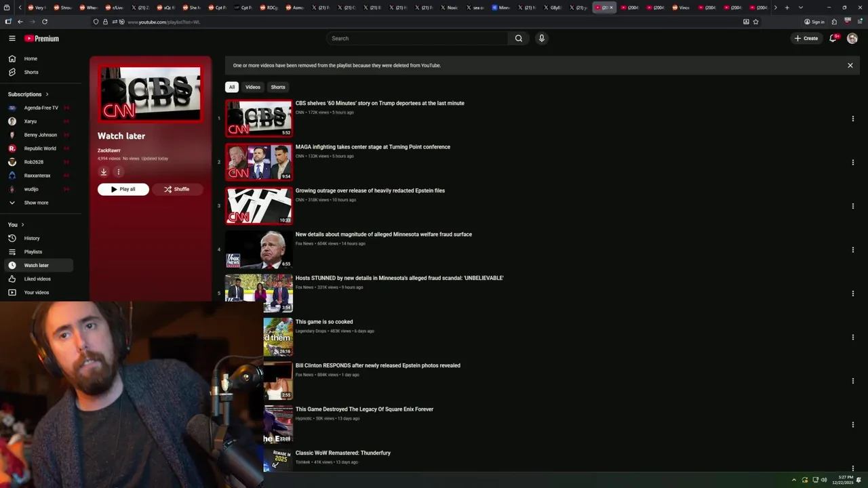Click the browser address bar URL
Viewport: 868px width, 488px height.
pos(163,22)
